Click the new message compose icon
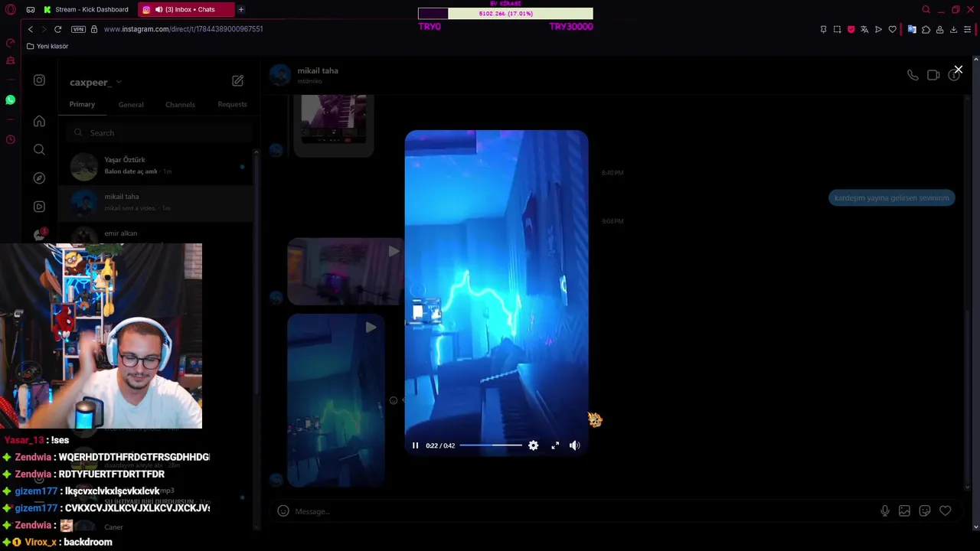 click(238, 80)
